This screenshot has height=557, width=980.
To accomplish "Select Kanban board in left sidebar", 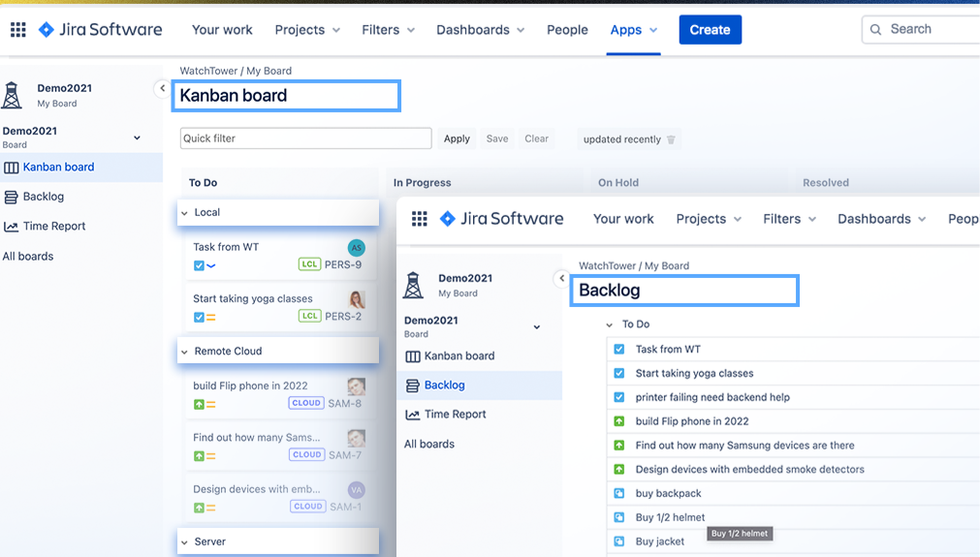I will click(81, 168).
